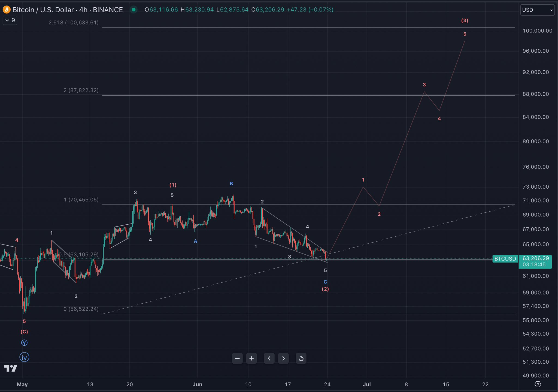
Task: Toggle the green market status dot
Action: 134,10
